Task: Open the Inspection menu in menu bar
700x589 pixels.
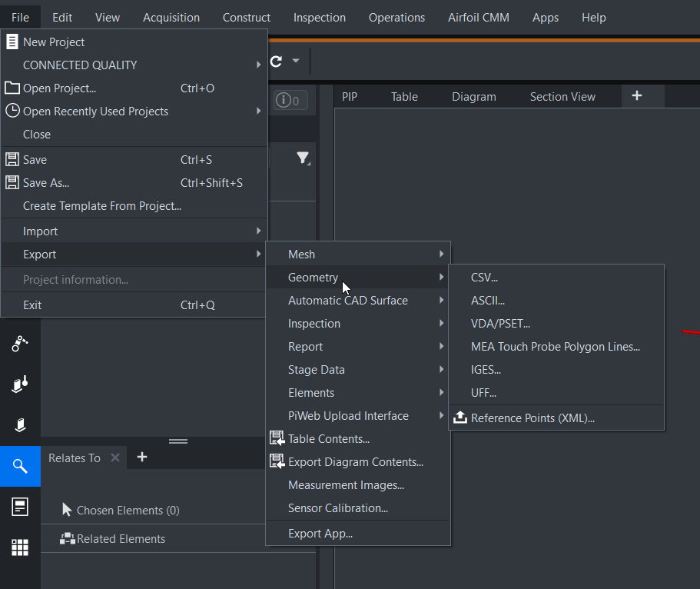Action: click(x=319, y=18)
